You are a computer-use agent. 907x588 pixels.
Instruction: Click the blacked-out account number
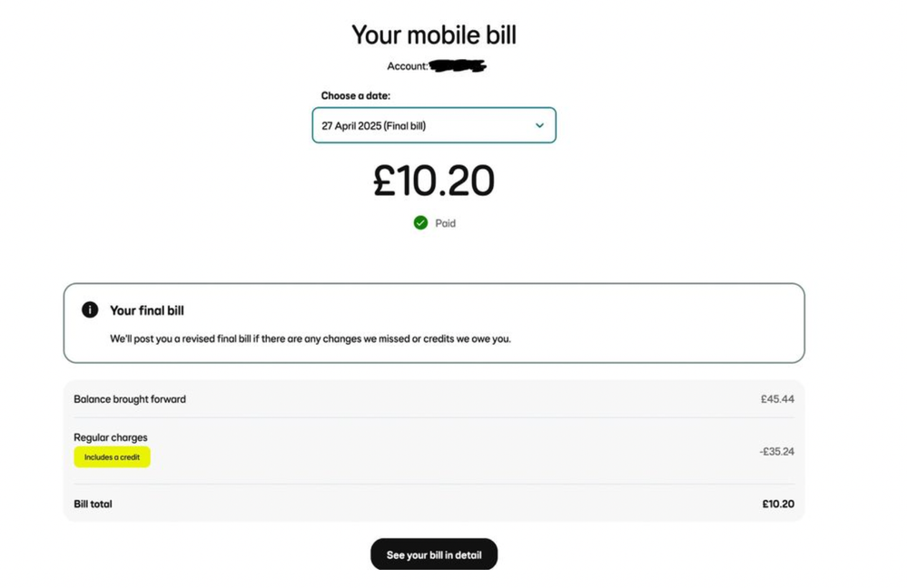458,65
